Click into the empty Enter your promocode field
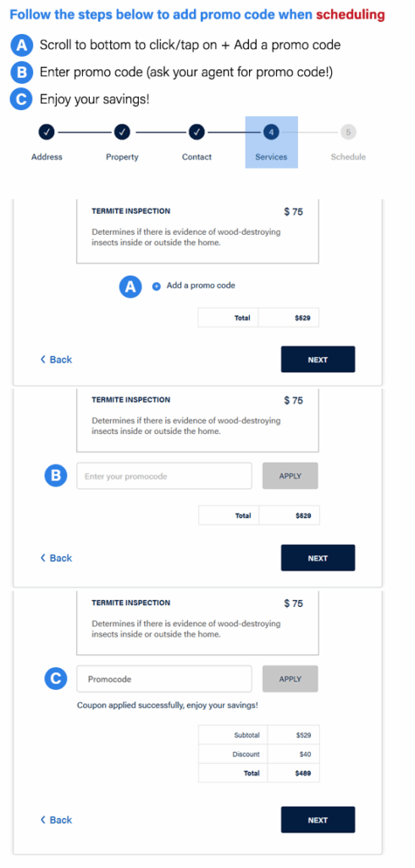The image size is (415, 868). [x=164, y=476]
